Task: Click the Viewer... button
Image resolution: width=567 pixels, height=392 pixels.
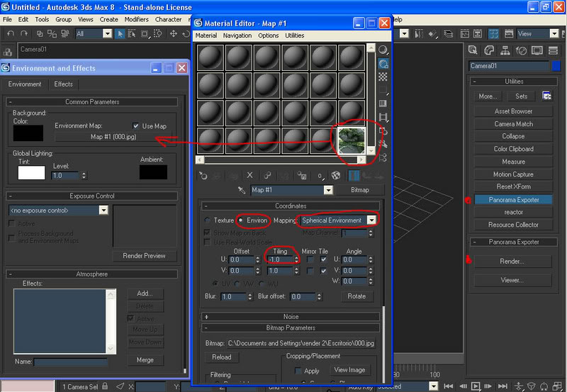Action: tap(512, 280)
